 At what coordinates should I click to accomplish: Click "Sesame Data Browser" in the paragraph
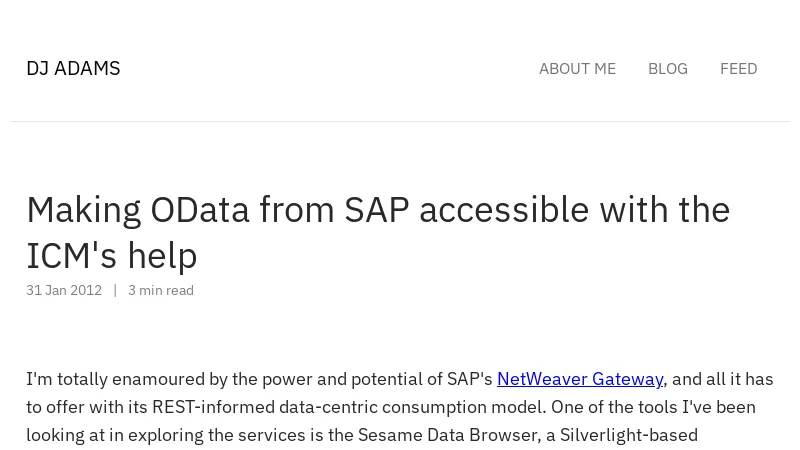pyautogui.click(x=420, y=435)
